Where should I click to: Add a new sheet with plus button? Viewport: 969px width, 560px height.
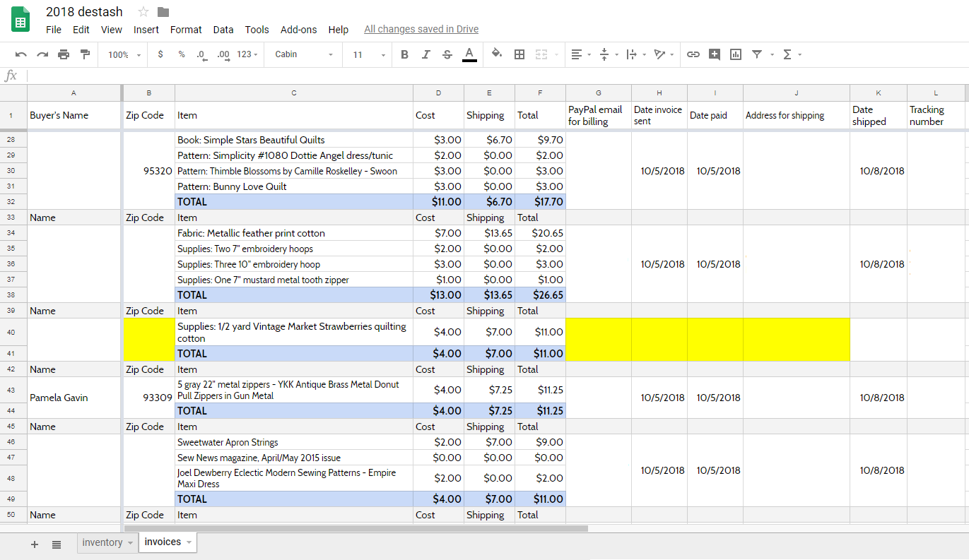tap(34, 544)
